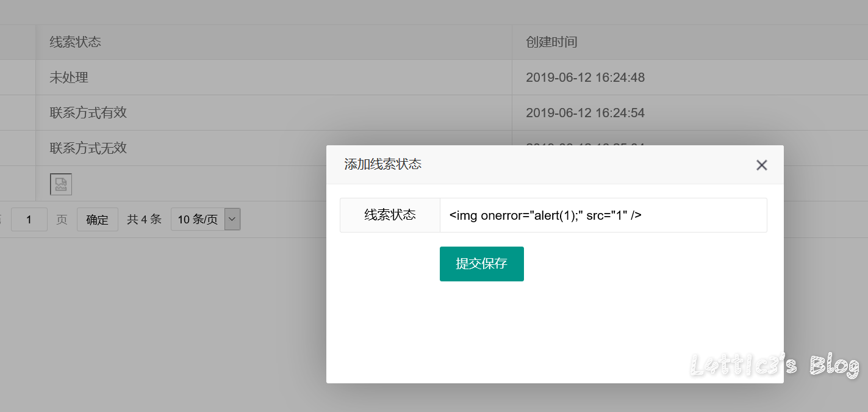The width and height of the screenshot is (868, 412).
Task: Click the page number input box
Action: 29,220
